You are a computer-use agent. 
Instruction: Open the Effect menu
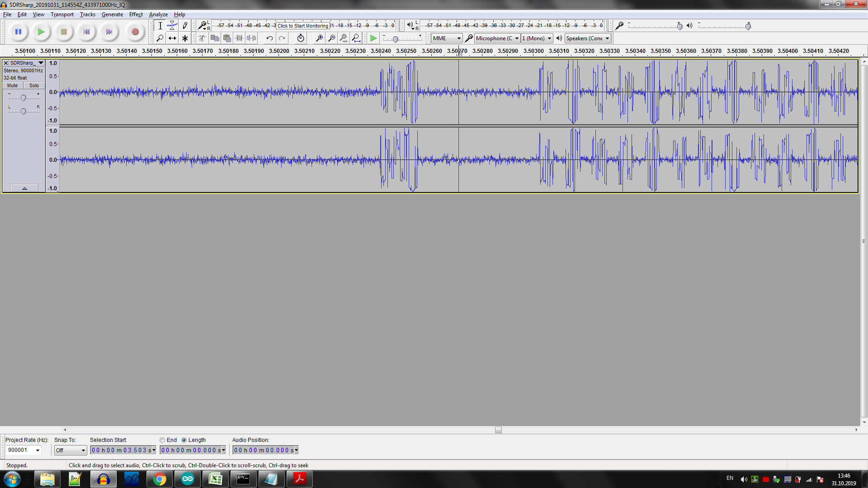(x=136, y=14)
